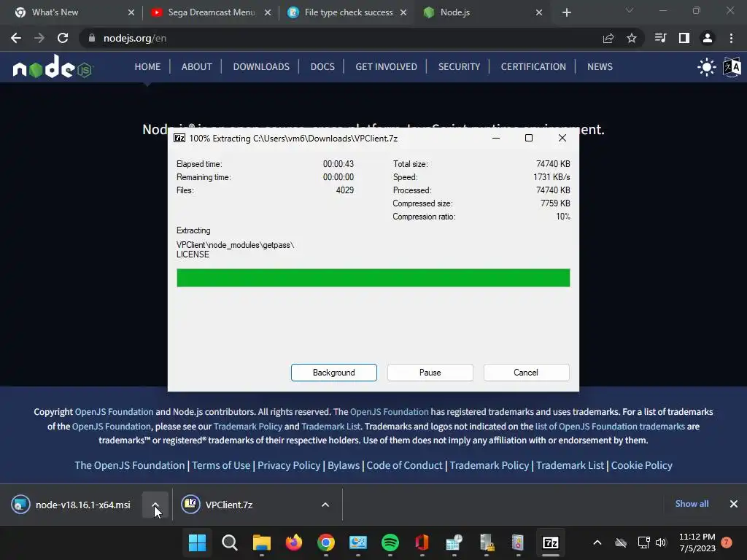
Task: Pause the 7-Zip extraction
Action: click(x=430, y=373)
